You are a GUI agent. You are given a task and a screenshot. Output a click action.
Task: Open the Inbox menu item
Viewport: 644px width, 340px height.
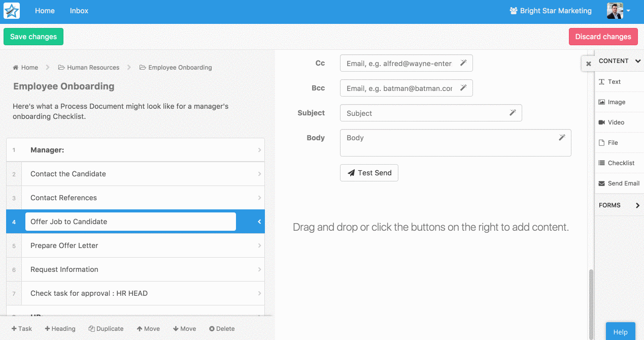pos(79,11)
